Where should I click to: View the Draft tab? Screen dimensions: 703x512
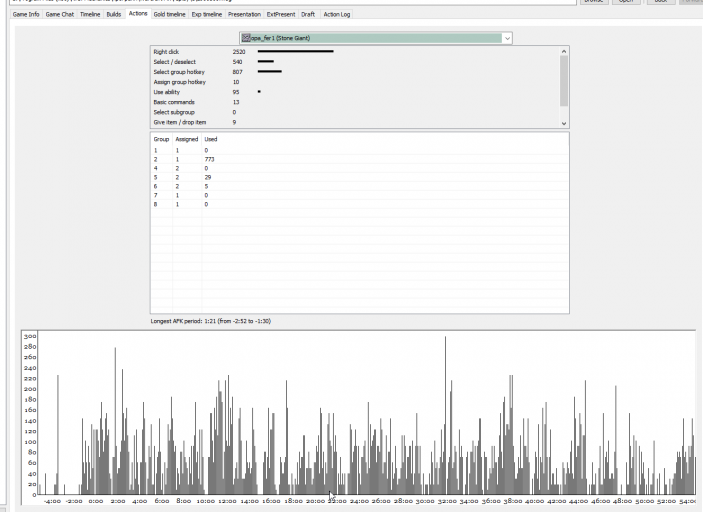308,14
